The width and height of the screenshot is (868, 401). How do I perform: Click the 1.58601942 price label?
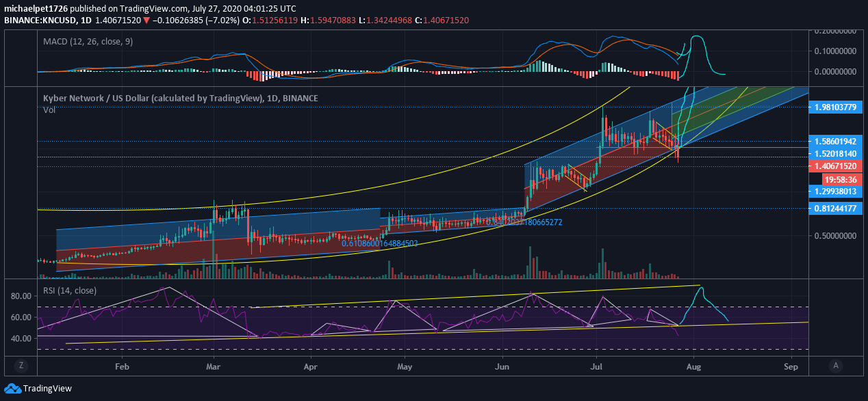[835, 141]
